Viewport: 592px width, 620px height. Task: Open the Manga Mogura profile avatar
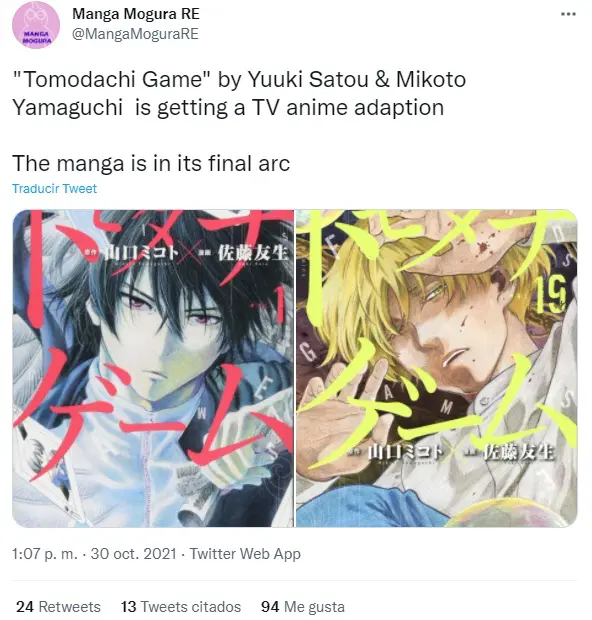pos(36,25)
